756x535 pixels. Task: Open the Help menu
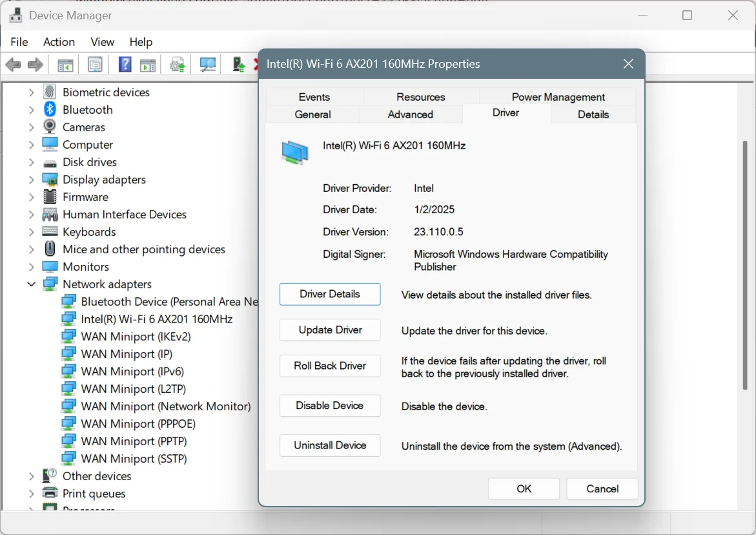point(141,42)
